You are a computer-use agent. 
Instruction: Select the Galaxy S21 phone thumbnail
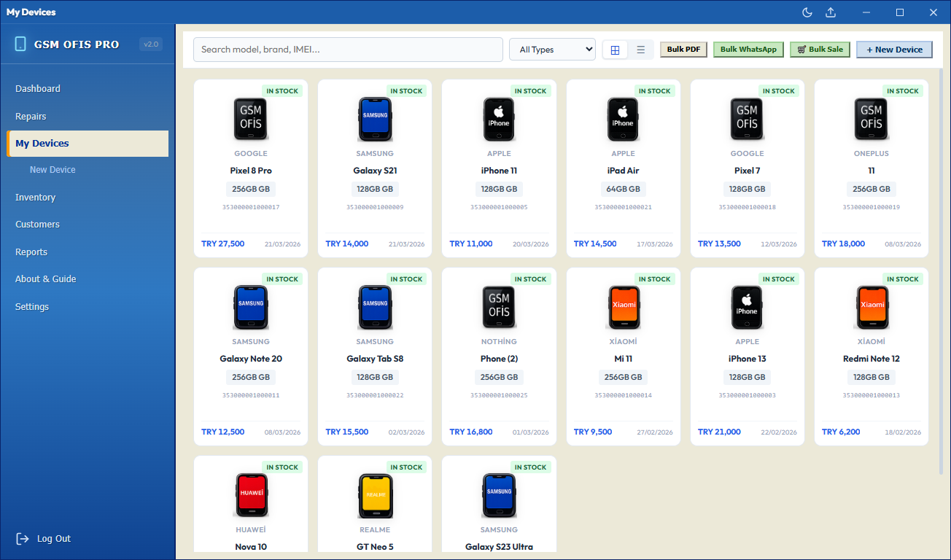[375, 120]
